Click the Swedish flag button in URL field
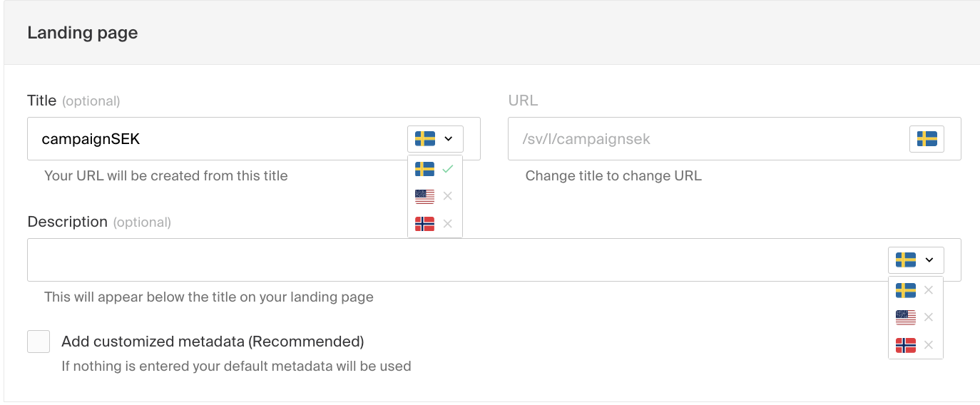This screenshot has width=980, height=405. tap(927, 138)
